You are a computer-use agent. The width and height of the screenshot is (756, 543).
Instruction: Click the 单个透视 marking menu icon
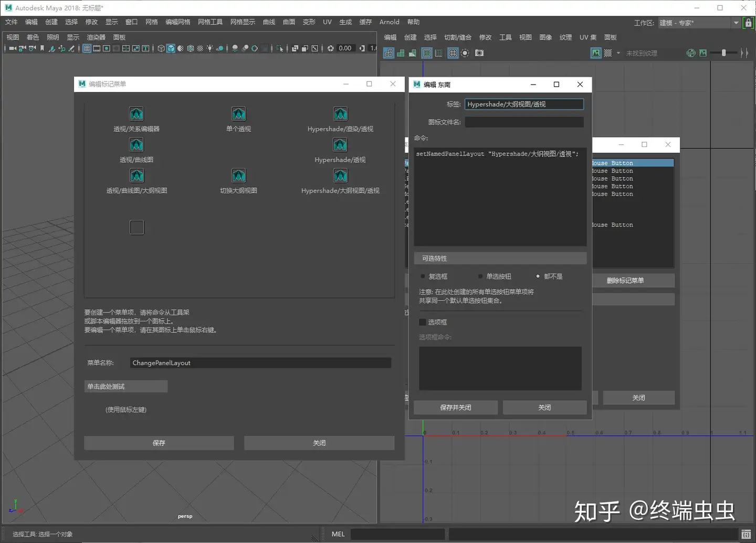pos(239,114)
